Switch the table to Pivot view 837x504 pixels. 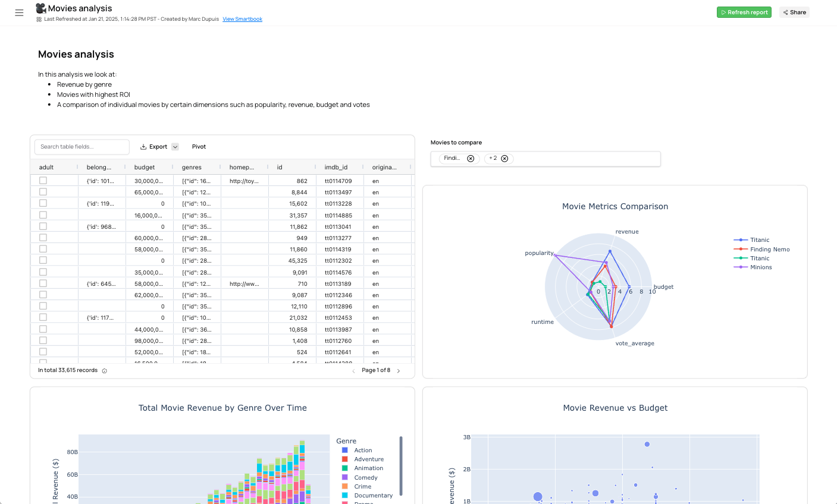point(199,147)
